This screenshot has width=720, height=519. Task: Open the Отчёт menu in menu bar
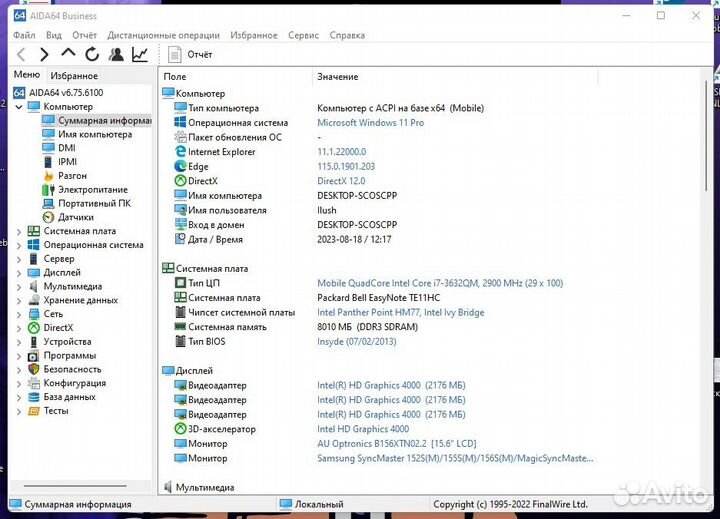point(84,35)
